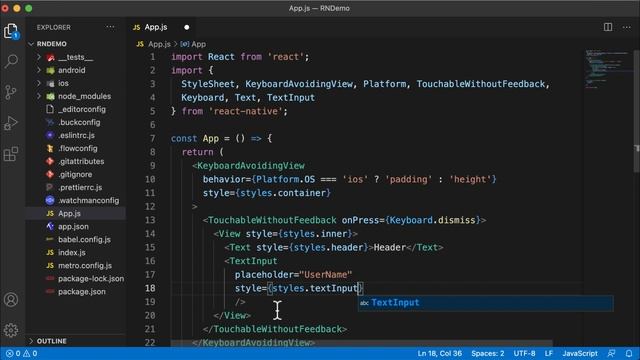Open _editorconfig file

pos(82,109)
